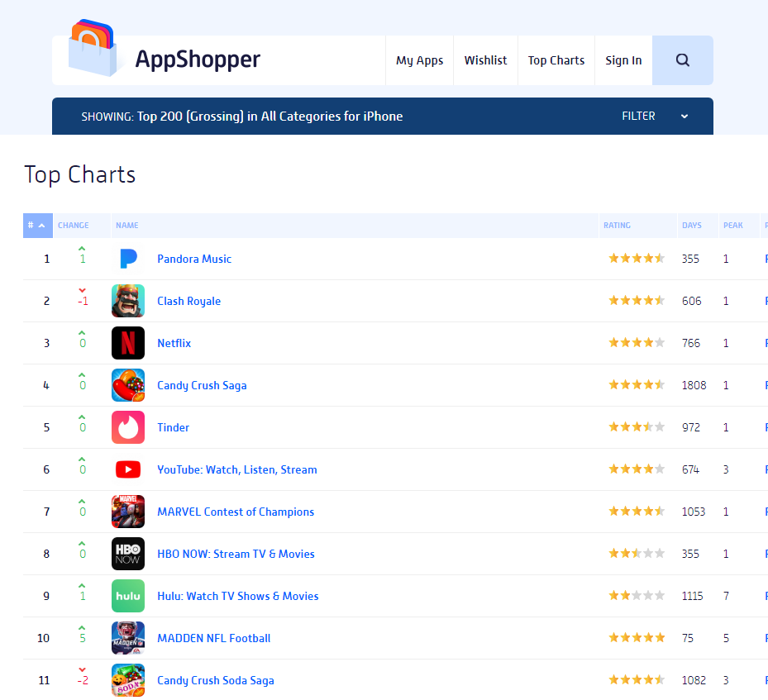The width and height of the screenshot is (768, 700).
Task: Open MARVEL Contest of Champions link
Action: tap(236, 512)
